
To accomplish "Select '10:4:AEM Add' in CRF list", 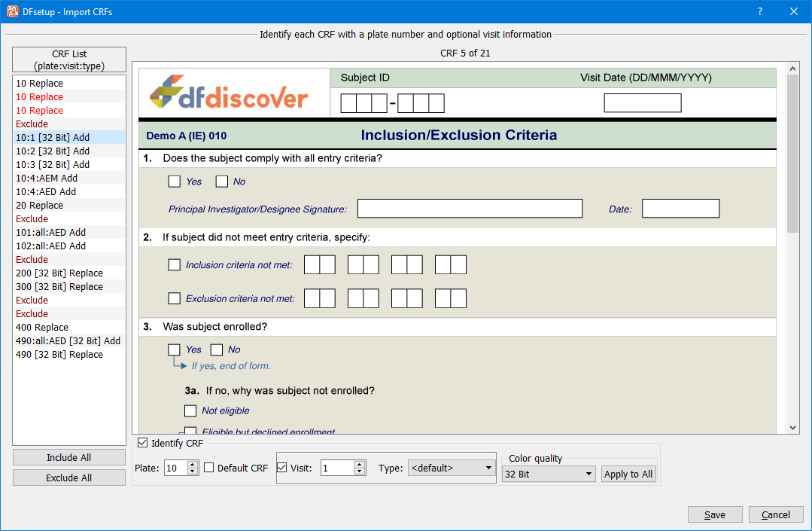I will pyautogui.click(x=47, y=179).
